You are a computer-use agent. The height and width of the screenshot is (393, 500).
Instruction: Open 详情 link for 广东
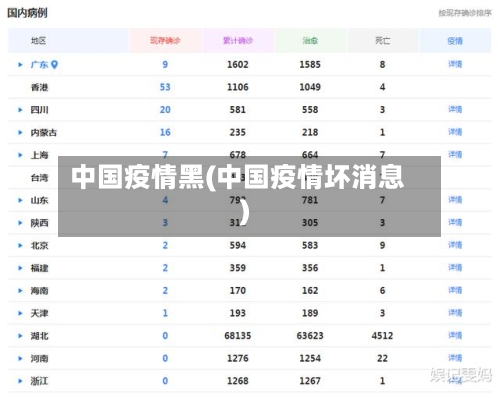click(x=455, y=64)
